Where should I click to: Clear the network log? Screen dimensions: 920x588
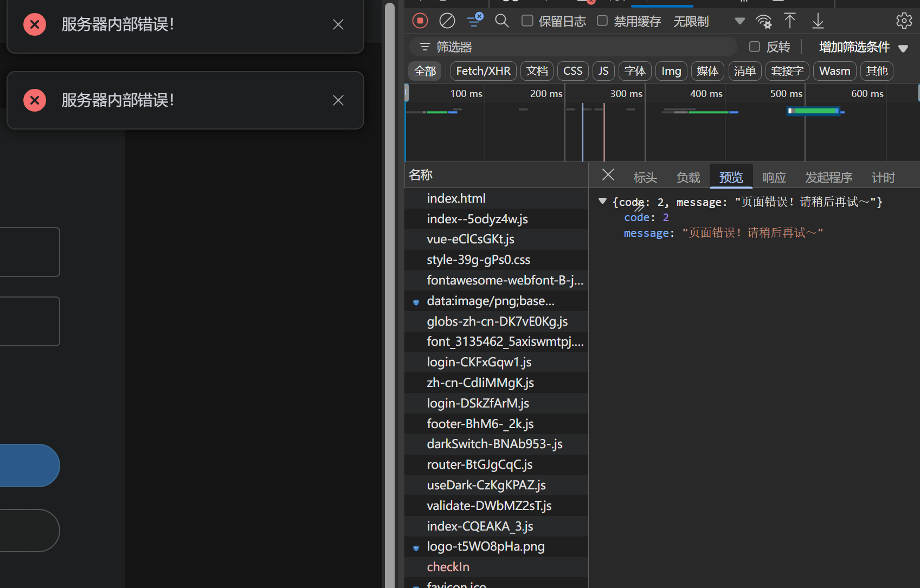pos(447,21)
